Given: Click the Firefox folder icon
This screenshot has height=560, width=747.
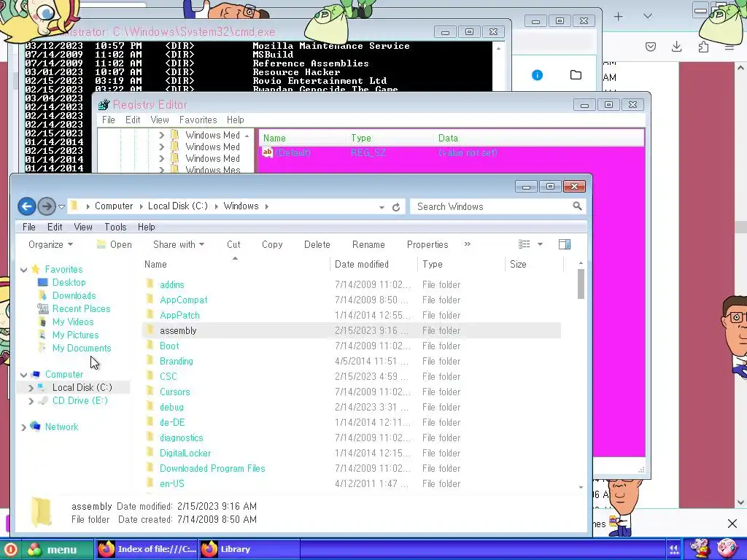Looking at the screenshot, I should coord(576,75).
